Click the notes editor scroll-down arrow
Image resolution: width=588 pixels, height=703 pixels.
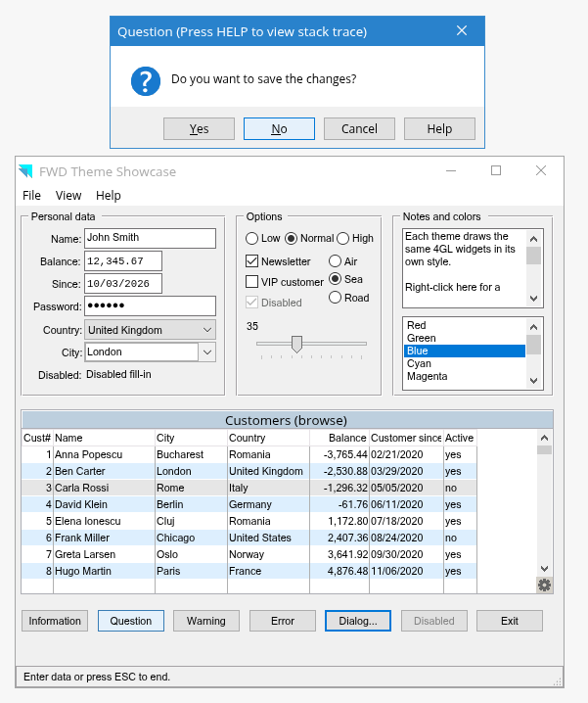533,299
